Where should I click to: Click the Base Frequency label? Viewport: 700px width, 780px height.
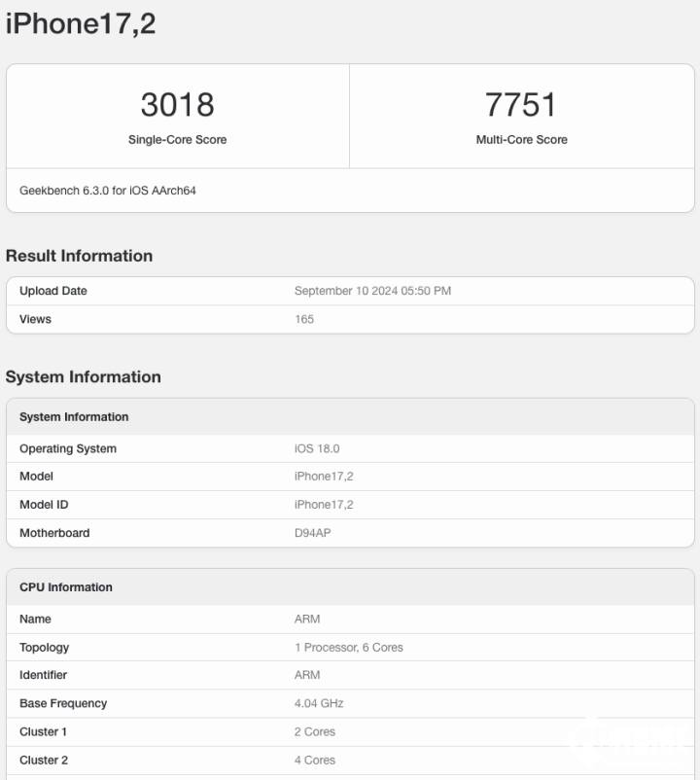[x=63, y=703]
